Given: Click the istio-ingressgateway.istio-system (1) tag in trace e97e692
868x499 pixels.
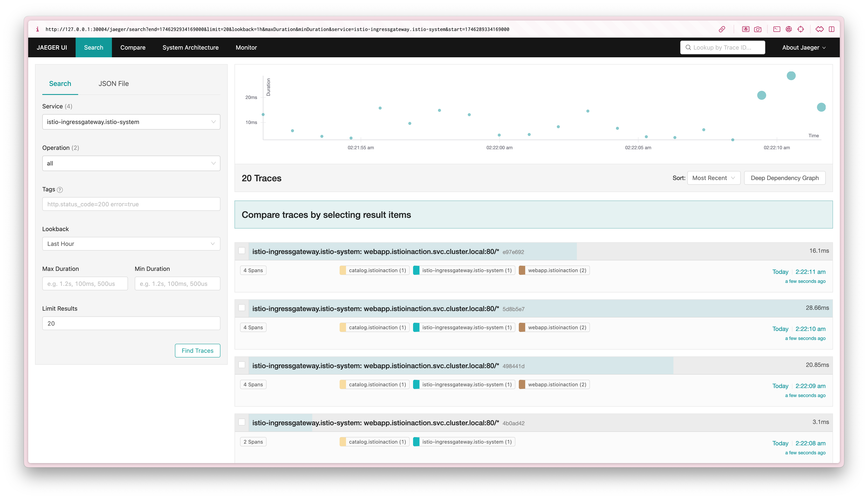Looking at the screenshot, I should (464, 270).
